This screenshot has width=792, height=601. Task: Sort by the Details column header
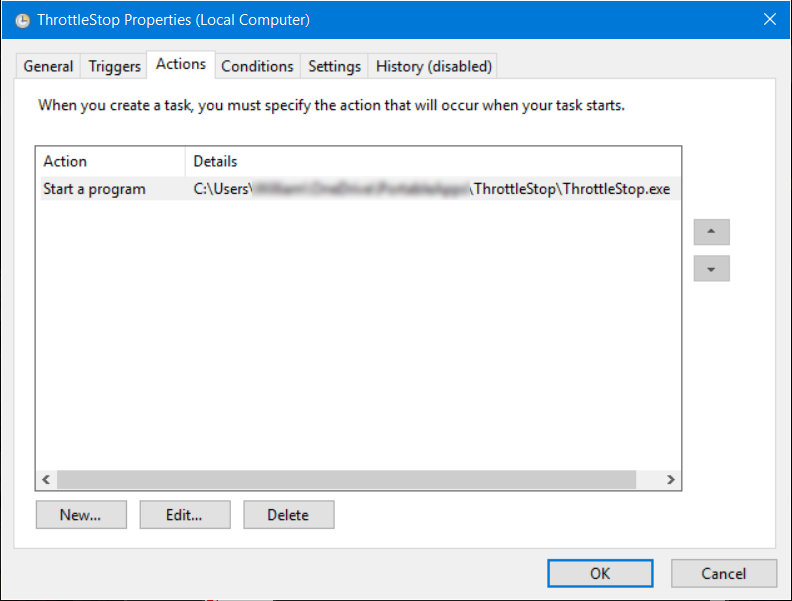coord(433,161)
